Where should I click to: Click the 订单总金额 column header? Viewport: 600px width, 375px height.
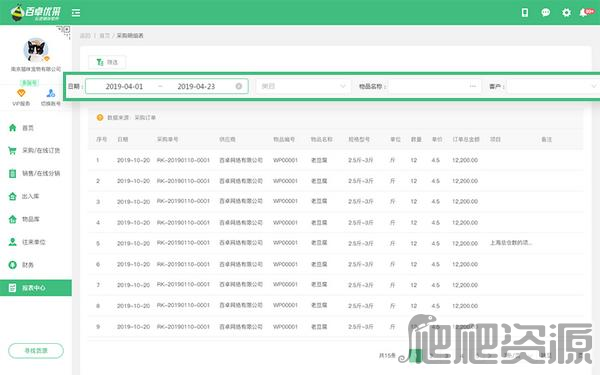(466, 139)
